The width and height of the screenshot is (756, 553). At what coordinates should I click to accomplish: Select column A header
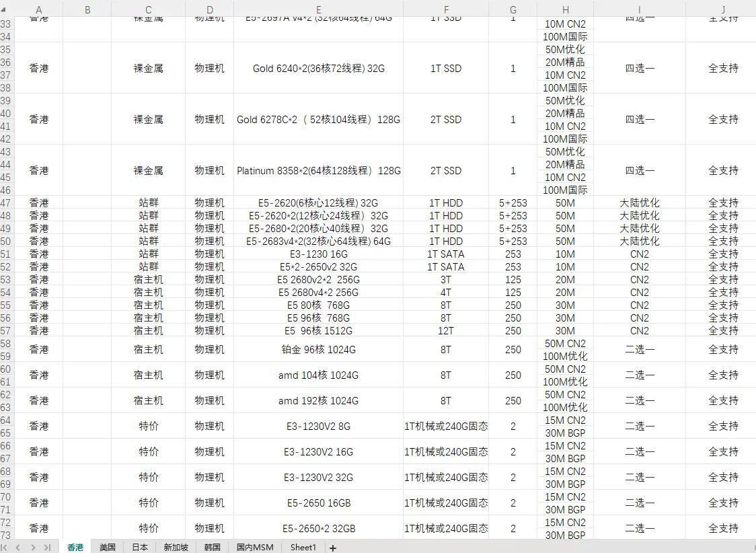coord(38,9)
